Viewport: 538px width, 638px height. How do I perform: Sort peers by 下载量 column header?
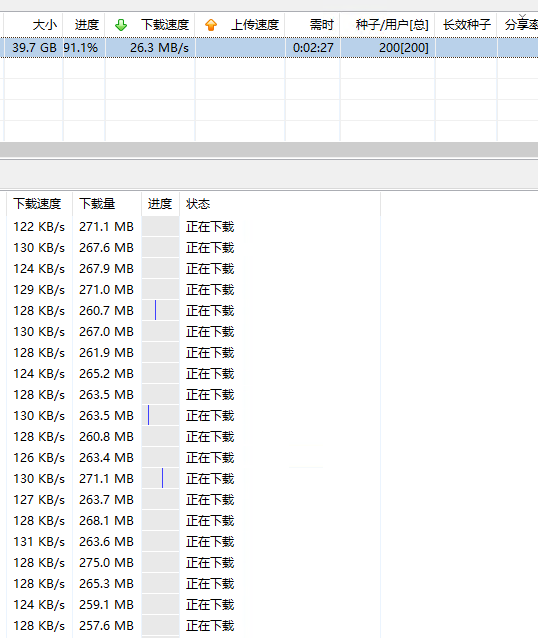pyautogui.click(x=97, y=203)
